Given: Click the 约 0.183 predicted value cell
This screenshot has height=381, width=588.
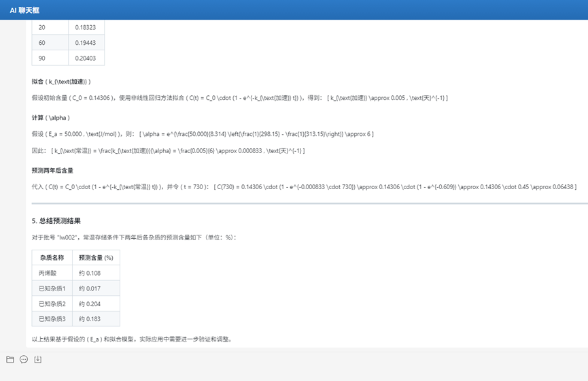Looking at the screenshot, I should (96, 319).
